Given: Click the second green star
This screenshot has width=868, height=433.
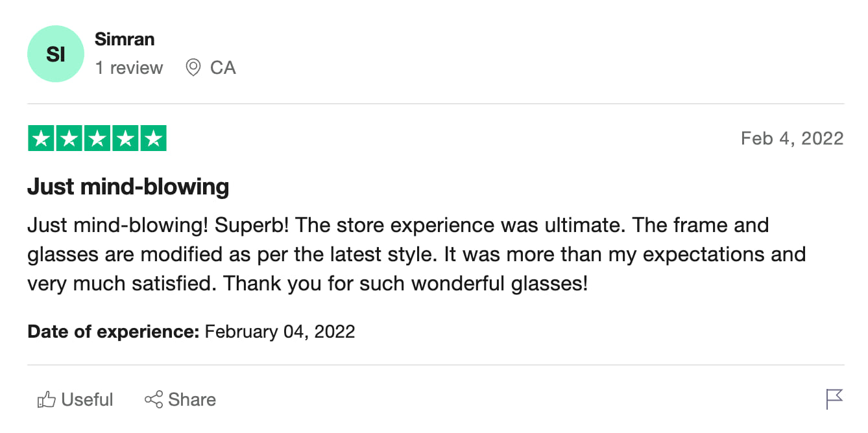Looking at the screenshot, I should point(69,139).
